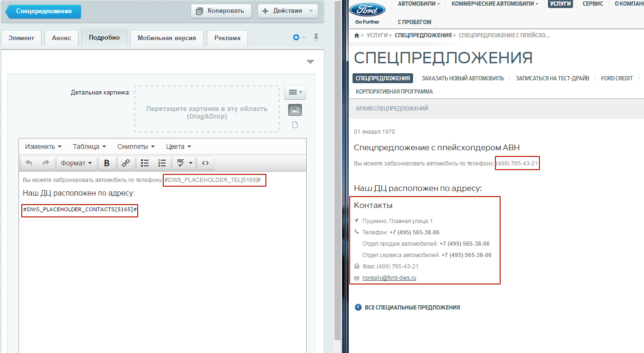Open the Элемент tab

(21, 38)
